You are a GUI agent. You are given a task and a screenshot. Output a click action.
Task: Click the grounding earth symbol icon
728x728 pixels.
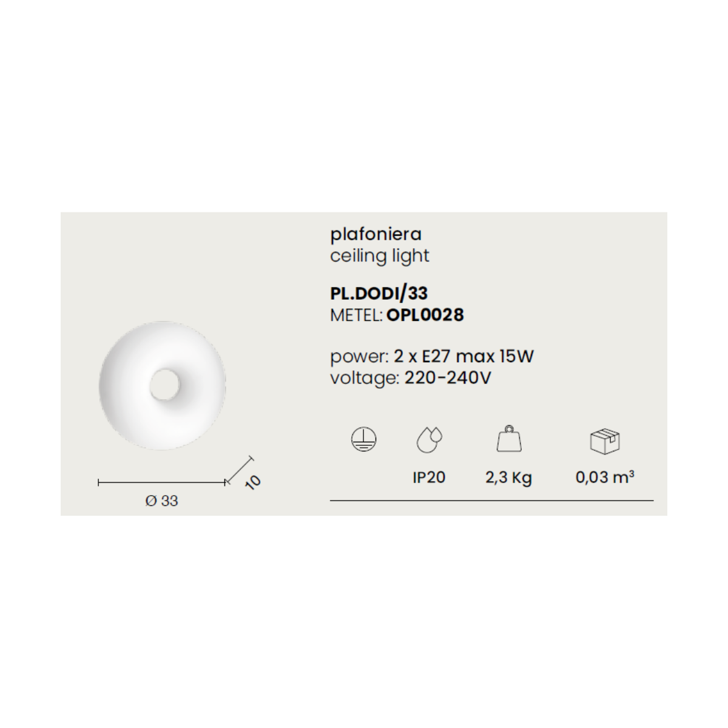tap(364, 439)
